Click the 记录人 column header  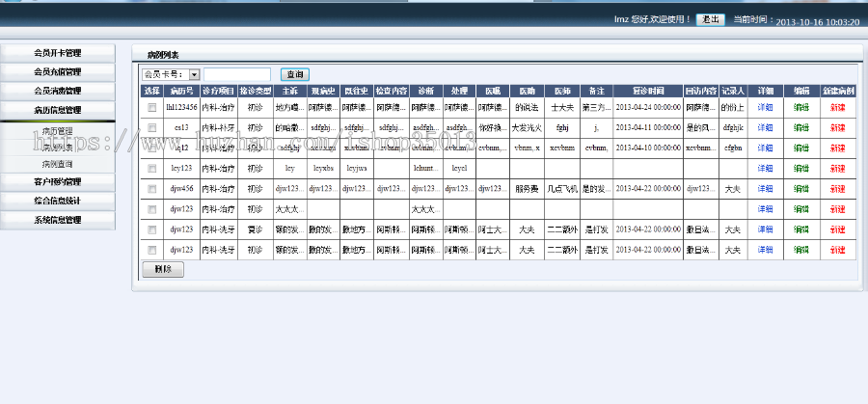point(734,91)
